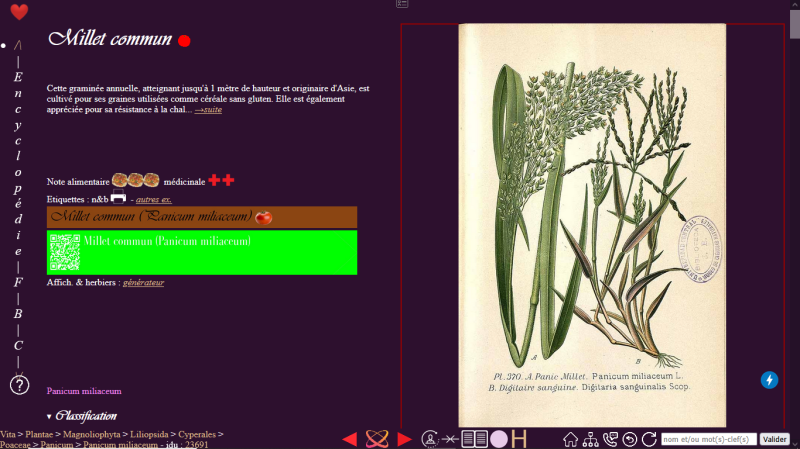Click the tomato icon on brown label
The height and width of the screenshot is (449, 800).
point(263,218)
